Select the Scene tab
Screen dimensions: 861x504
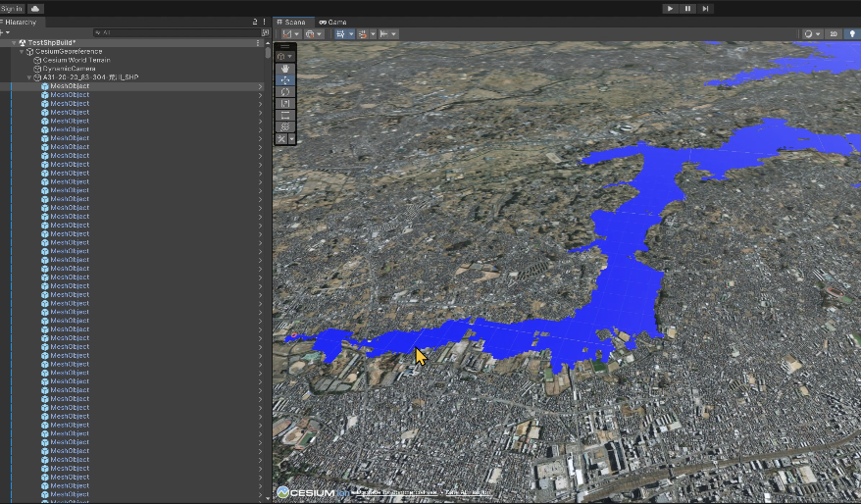pyautogui.click(x=292, y=22)
